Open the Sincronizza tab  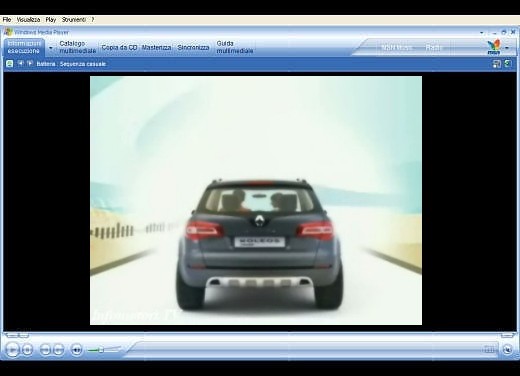[x=193, y=48]
